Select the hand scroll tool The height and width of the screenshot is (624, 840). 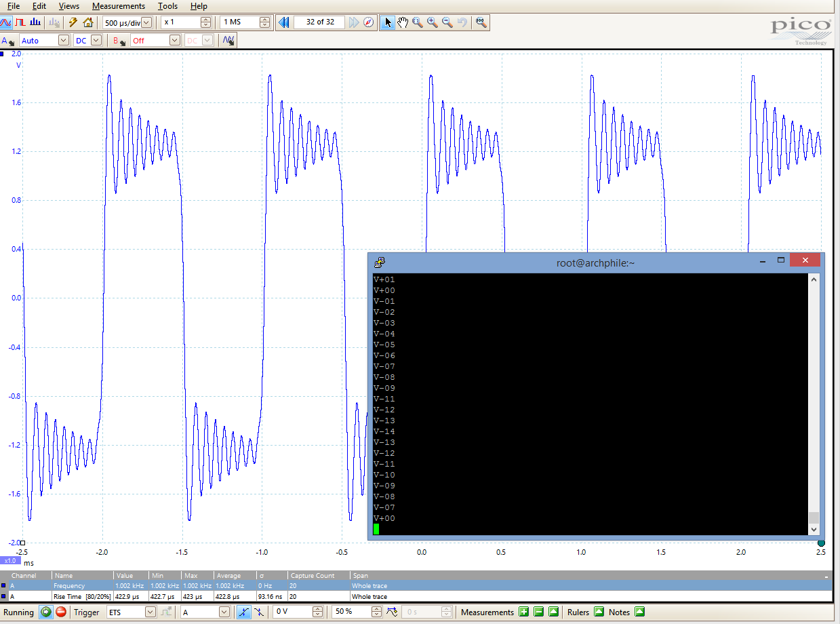tap(403, 22)
